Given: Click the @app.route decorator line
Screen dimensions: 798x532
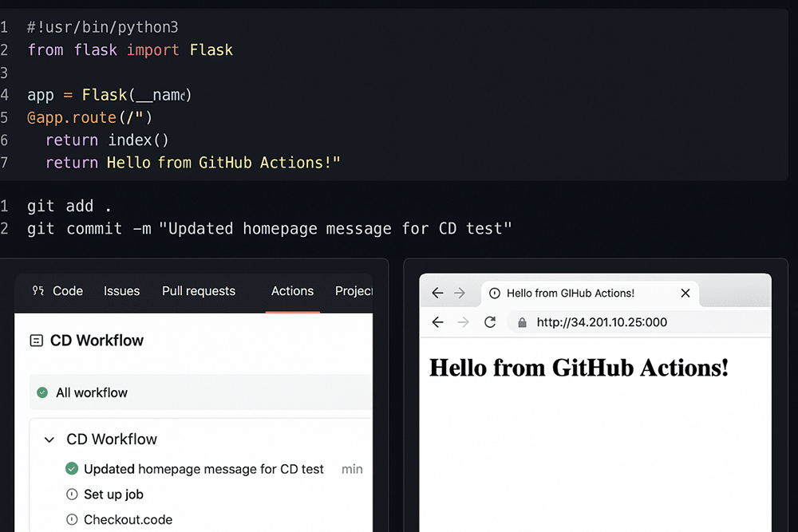Looking at the screenshot, I should pyautogui.click(x=89, y=117).
